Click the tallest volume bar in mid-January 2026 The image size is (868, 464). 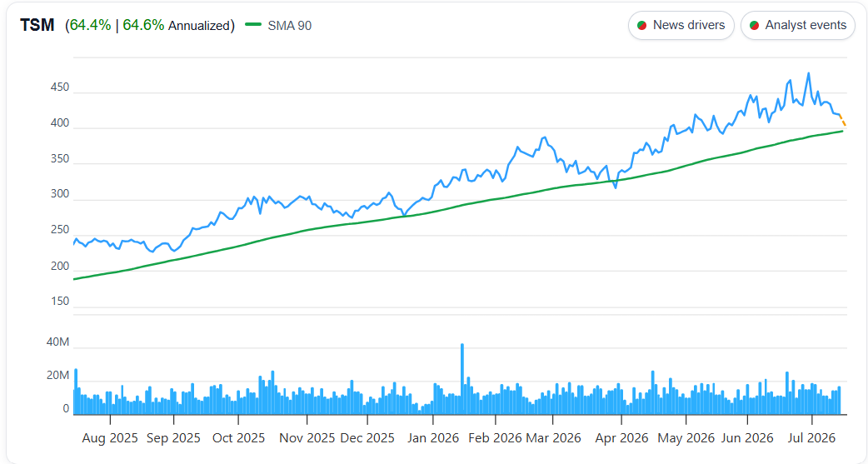click(462, 379)
